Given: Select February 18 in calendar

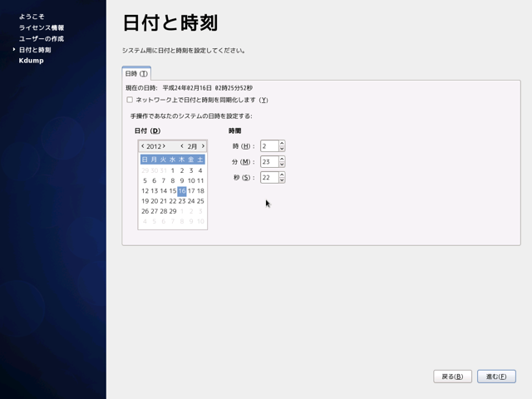Looking at the screenshot, I should [200, 191].
